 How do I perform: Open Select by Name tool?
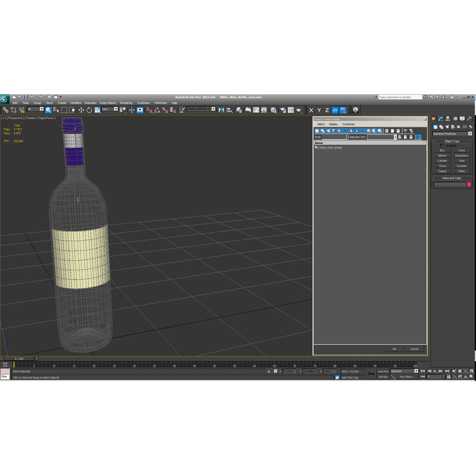56,110
